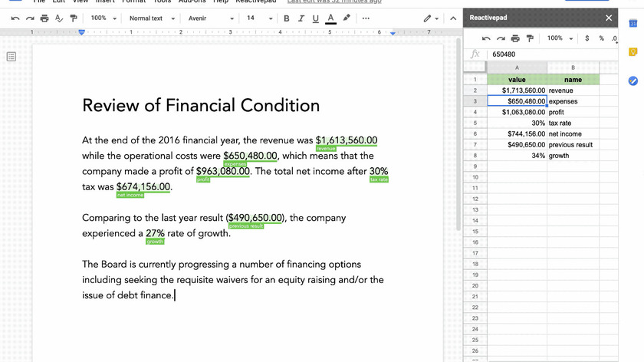
Task: Open Google Tasks side panel icon
Action: 633,81
